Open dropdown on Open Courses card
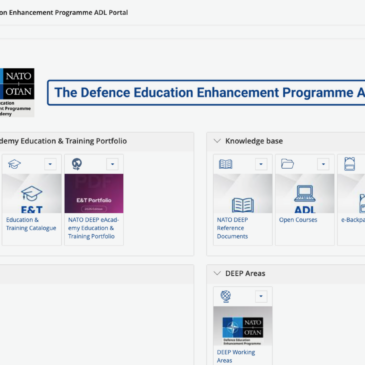 (x=323, y=164)
